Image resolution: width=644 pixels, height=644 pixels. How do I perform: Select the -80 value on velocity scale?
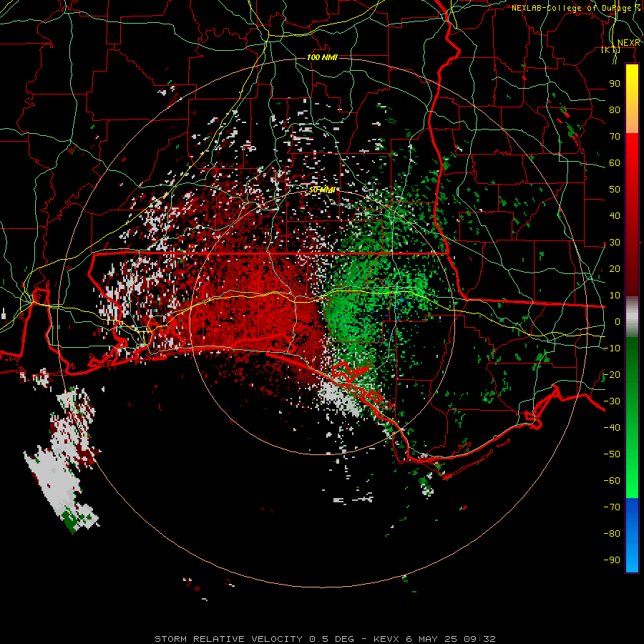click(612, 534)
